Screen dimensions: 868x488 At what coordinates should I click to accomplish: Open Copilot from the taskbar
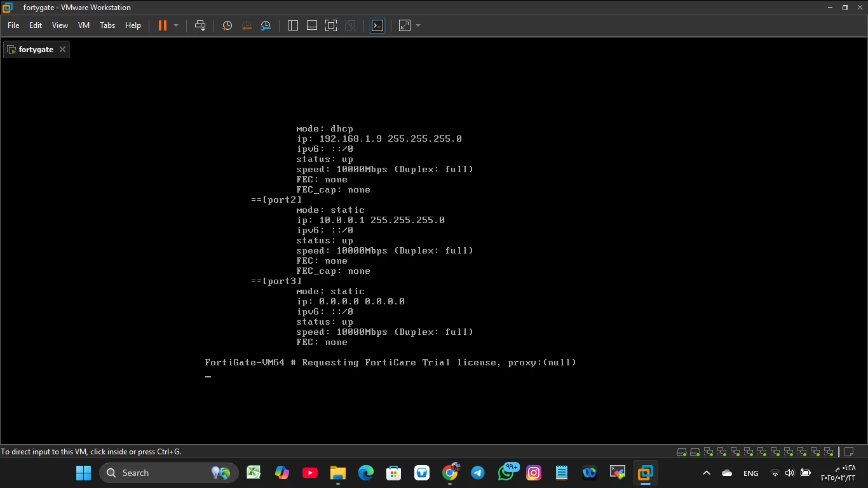pos(282,473)
